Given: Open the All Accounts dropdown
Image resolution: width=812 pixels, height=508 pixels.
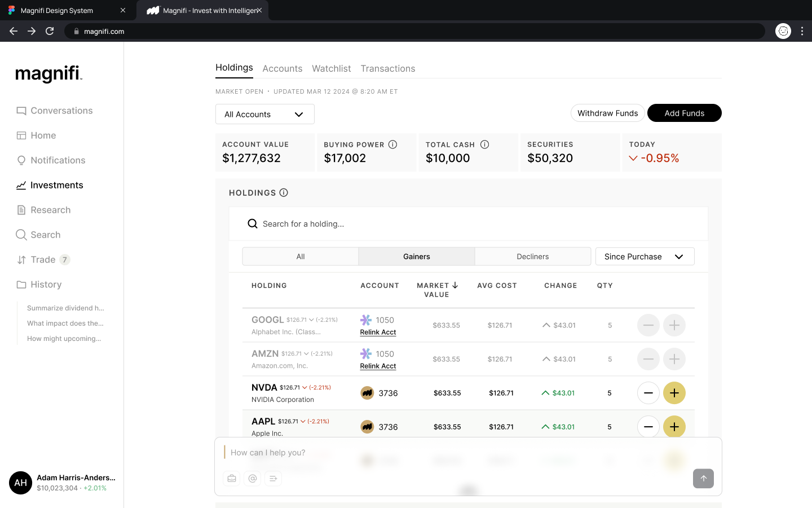Looking at the screenshot, I should [265, 114].
